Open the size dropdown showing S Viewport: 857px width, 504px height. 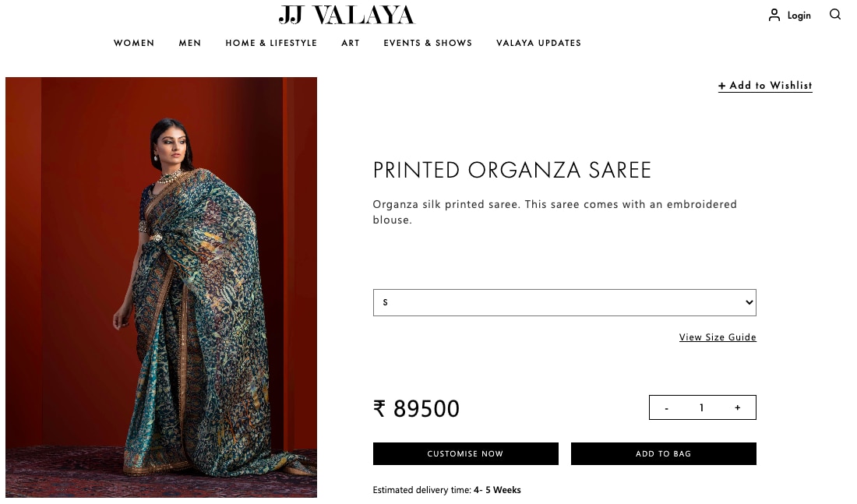point(565,302)
